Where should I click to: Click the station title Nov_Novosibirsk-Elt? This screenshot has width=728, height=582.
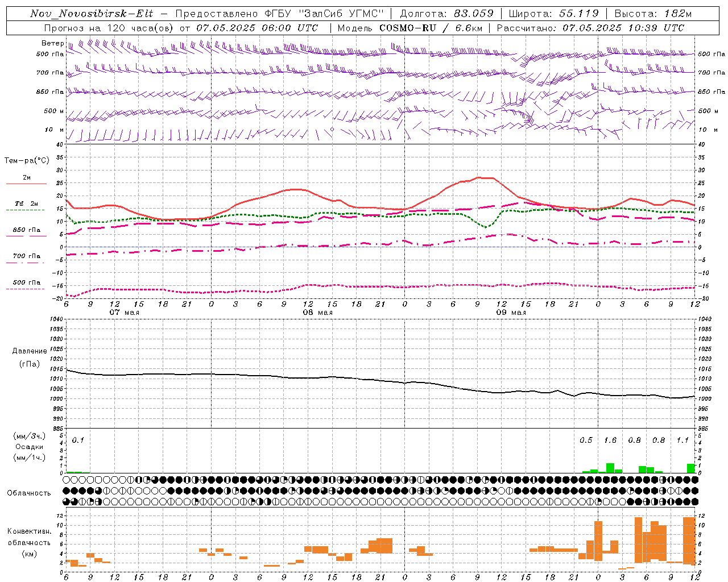92,14
